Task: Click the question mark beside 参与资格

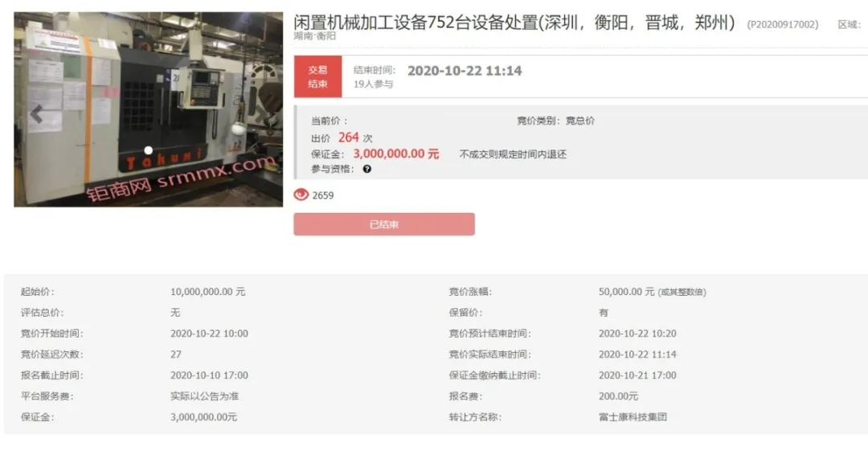Action: pyautogui.click(x=367, y=169)
